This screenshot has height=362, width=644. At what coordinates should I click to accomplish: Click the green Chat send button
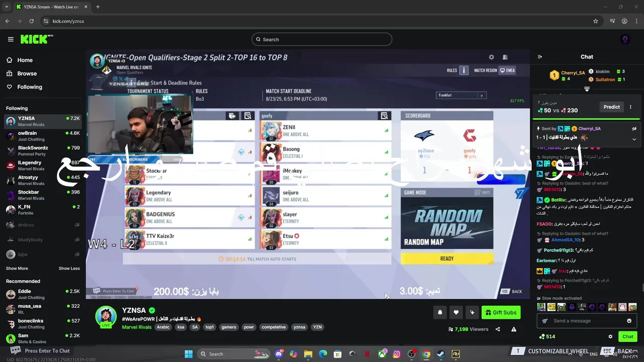627,337
